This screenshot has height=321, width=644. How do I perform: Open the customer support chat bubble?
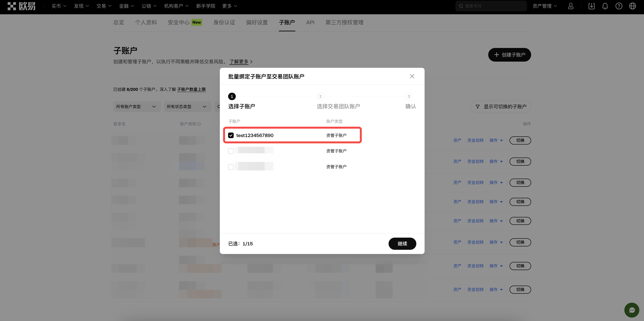point(632,310)
